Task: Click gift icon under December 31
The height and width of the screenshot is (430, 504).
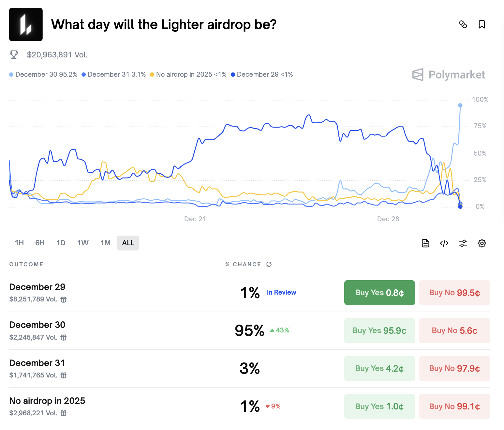Action: (64, 375)
